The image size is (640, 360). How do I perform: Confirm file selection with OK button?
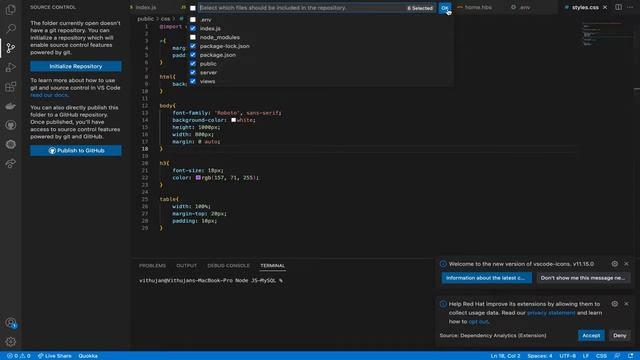(x=444, y=8)
